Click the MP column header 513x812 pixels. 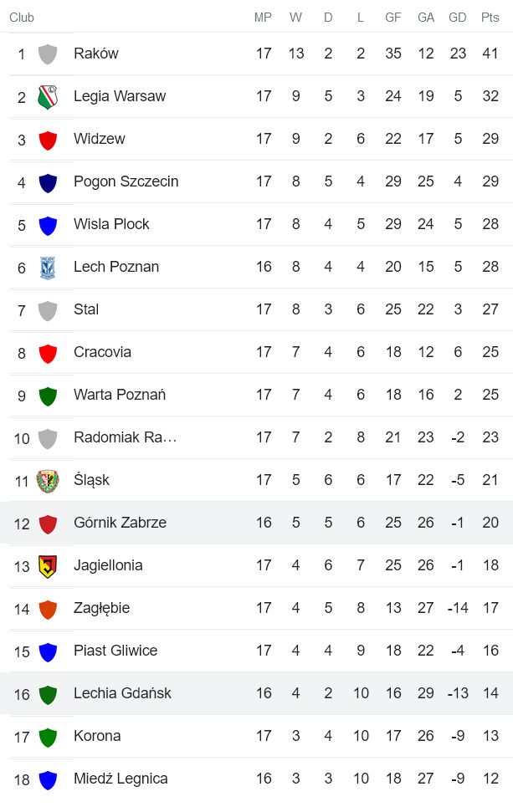pyautogui.click(x=264, y=17)
